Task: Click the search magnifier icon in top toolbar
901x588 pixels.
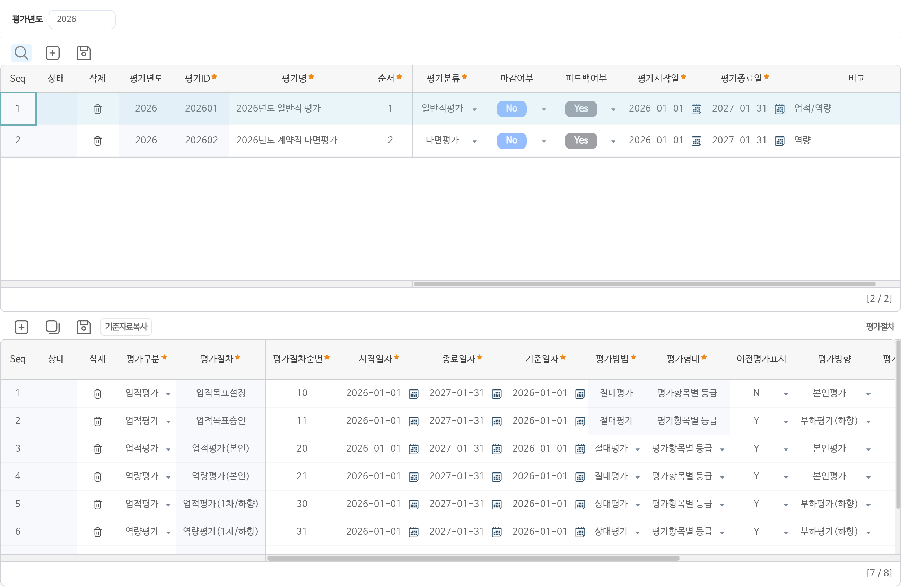Action: 21,53
